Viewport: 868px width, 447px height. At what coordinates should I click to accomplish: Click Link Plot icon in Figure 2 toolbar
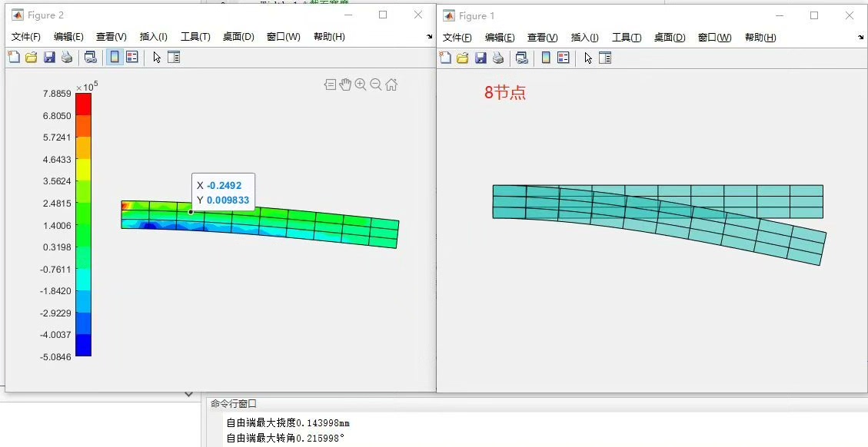90,57
